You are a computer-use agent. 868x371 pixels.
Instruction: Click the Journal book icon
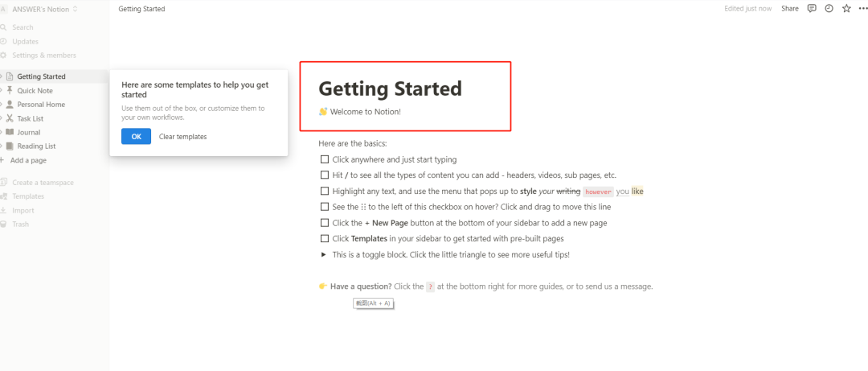10,132
